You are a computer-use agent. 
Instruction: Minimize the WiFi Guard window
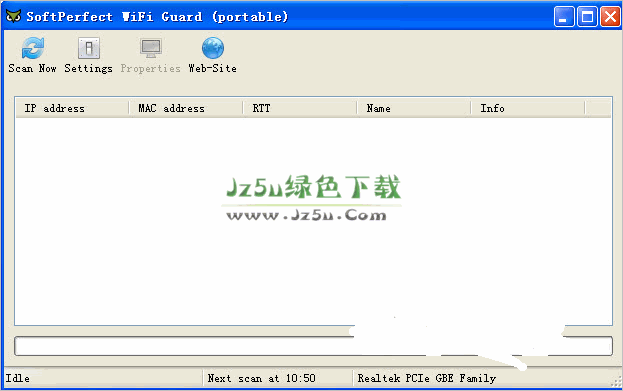pos(564,17)
